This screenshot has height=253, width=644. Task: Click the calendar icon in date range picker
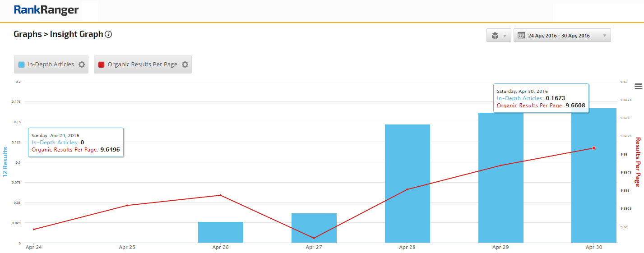click(x=521, y=36)
